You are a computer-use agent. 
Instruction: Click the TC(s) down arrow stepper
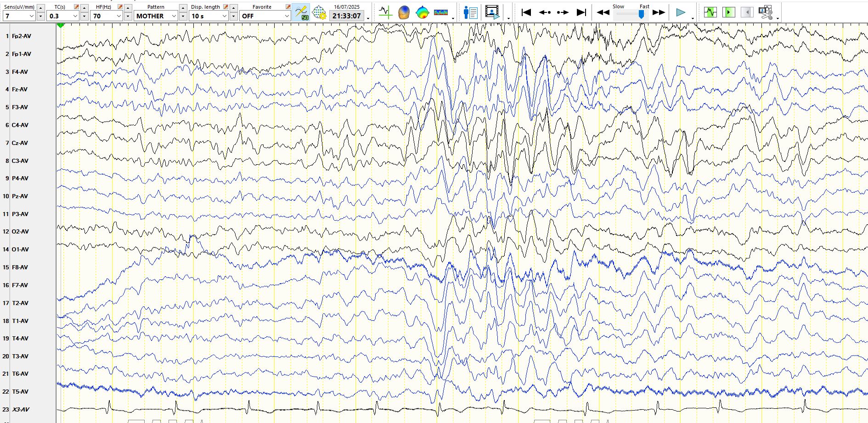[84, 17]
